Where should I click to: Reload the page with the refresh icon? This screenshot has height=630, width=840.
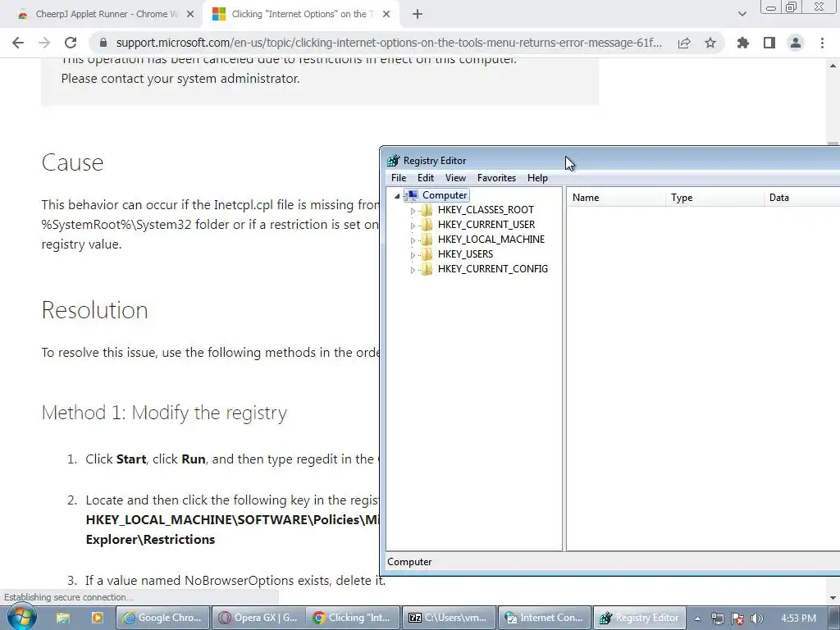pyautogui.click(x=71, y=43)
